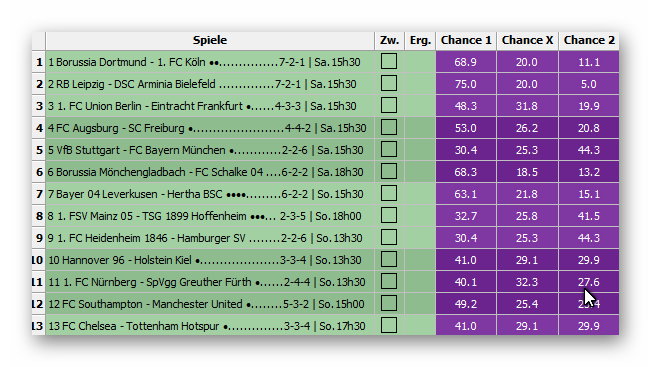Click the Chance 1 column header
This screenshot has height=367, width=651.
point(466,40)
